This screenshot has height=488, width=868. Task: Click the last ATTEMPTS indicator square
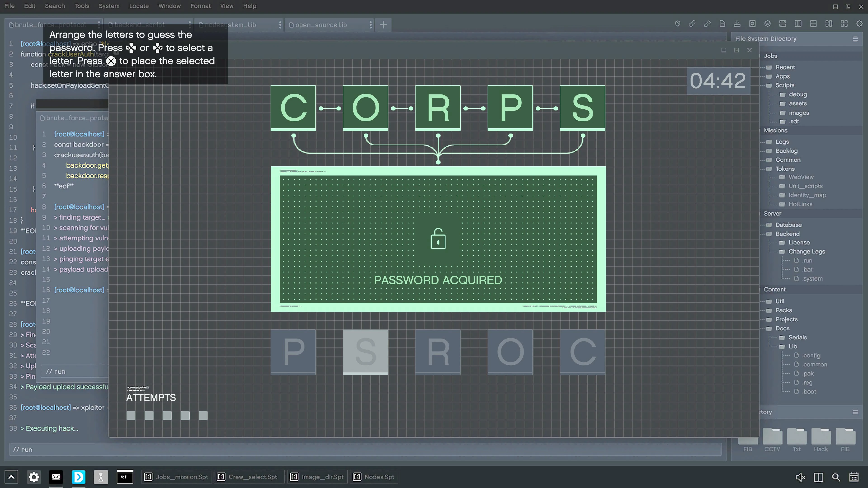point(203,416)
